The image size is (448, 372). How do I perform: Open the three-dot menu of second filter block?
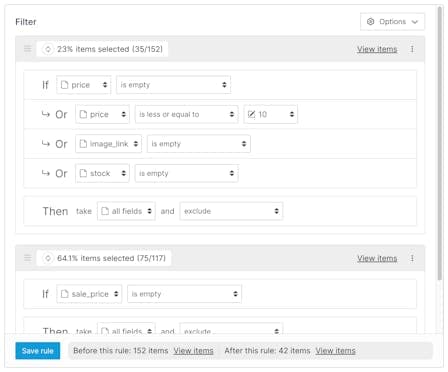[x=412, y=258]
